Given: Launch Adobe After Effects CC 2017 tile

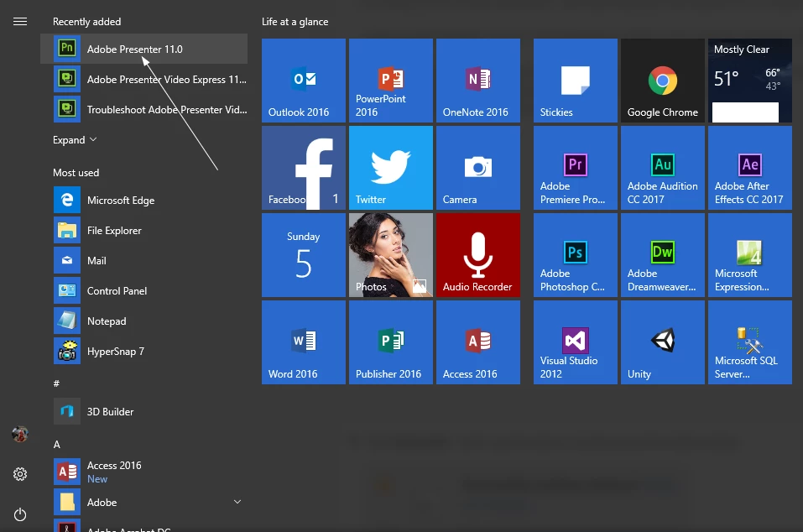Looking at the screenshot, I should tap(750, 168).
